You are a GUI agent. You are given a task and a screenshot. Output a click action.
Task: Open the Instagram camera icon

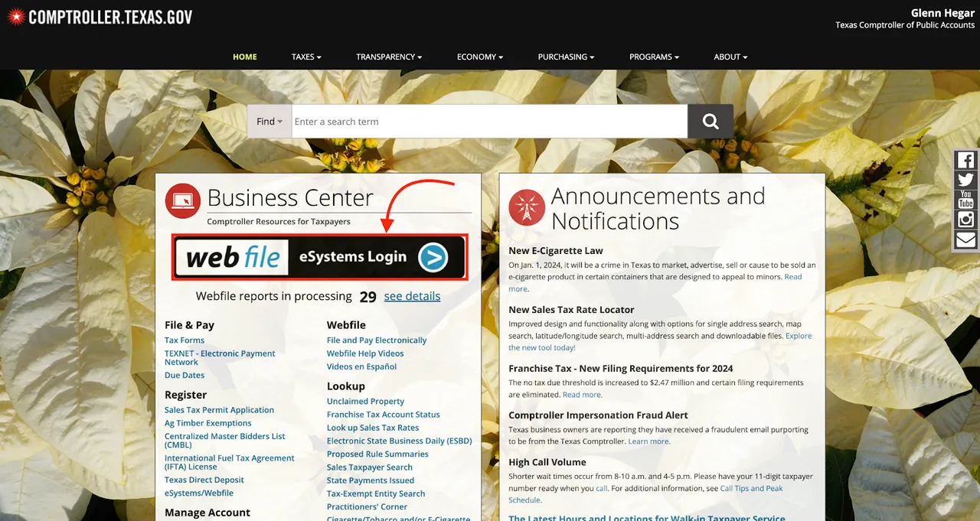[966, 220]
